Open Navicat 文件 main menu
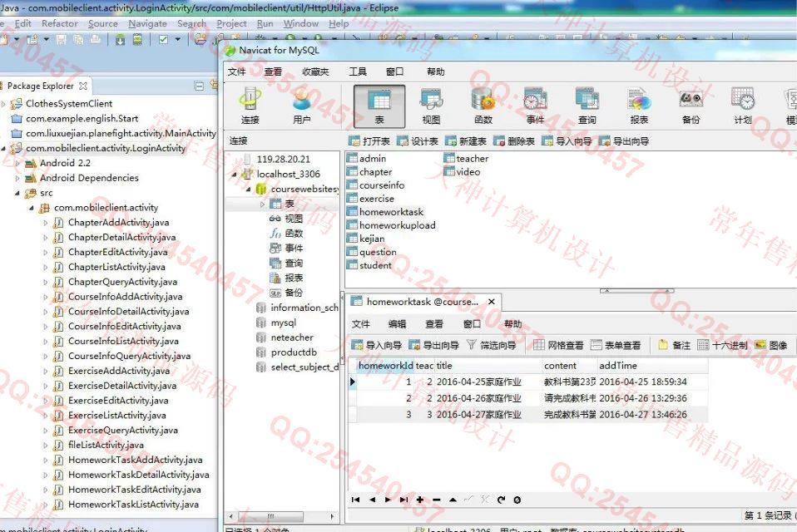 [x=236, y=71]
